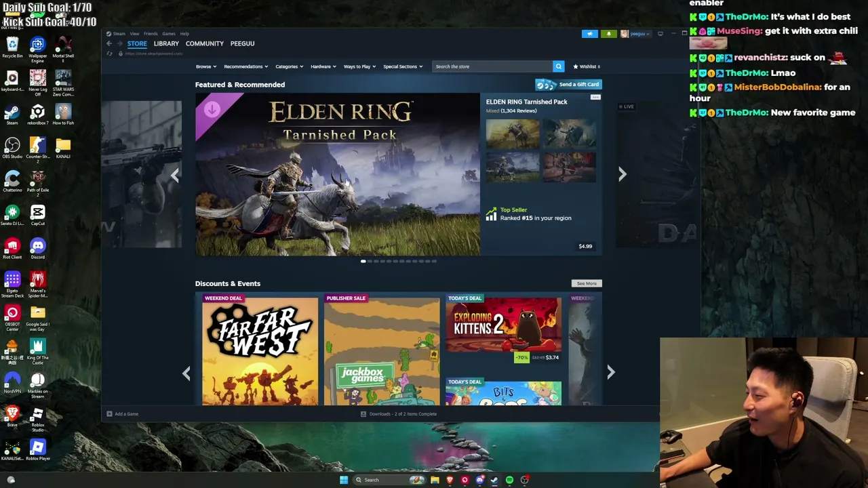Viewport: 868px width, 488px height.
Task: Open the View menu
Action: (134, 33)
